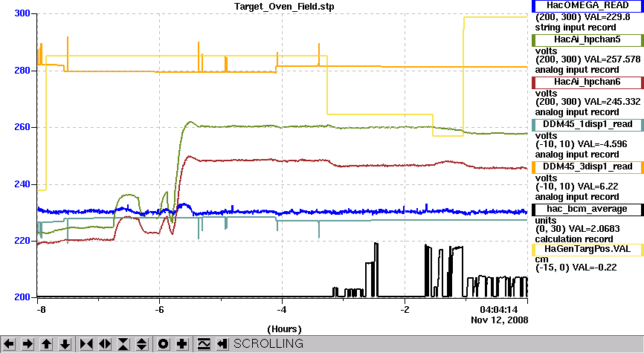The height and width of the screenshot is (353, 644).
Task: Click the SCROLLING status label
Action: [x=268, y=343]
